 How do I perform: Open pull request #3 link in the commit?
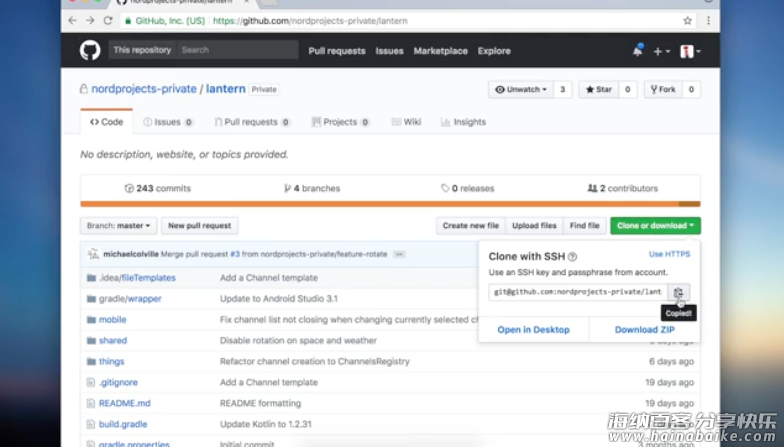pos(235,254)
